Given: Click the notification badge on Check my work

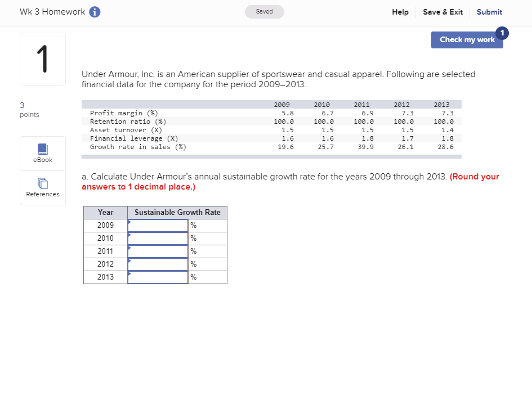Looking at the screenshot, I should (x=502, y=33).
